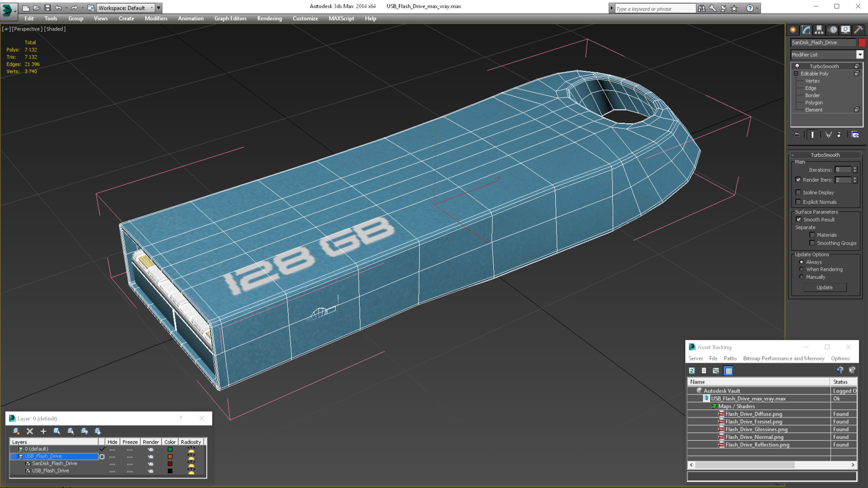Open the Graph Editors menu
Screen dimensions: 868x488
point(230,18)
